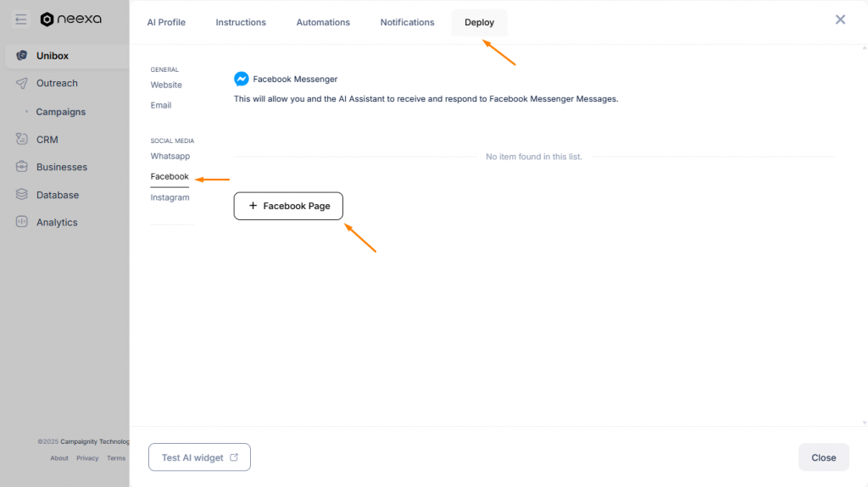Screen dimensions: 868x487
Task: Select the Facebook deploy channel
Action: 170,176
